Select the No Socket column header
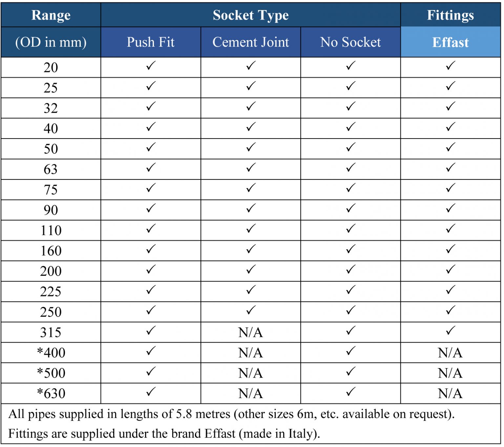This screenshot has width=504, height=447. click(350, 42)
